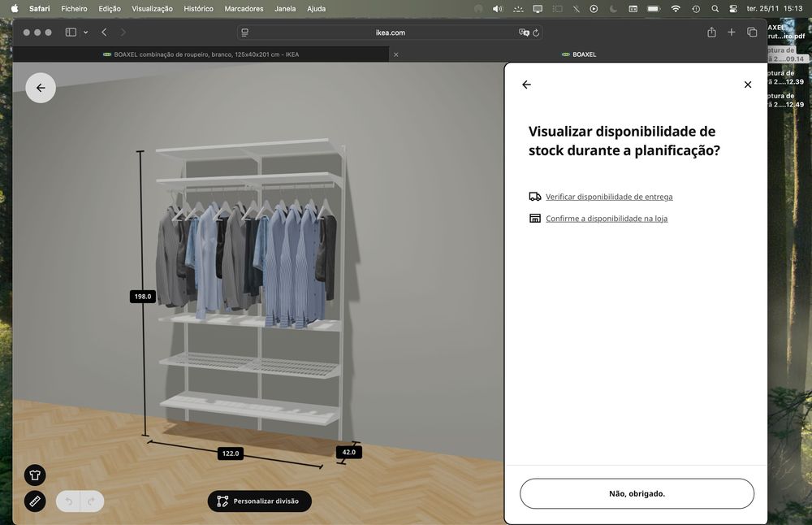Viewport: 812px width, 525px height.
Task: Select the 198.0 height dimension label
Action: coord(143,297)
